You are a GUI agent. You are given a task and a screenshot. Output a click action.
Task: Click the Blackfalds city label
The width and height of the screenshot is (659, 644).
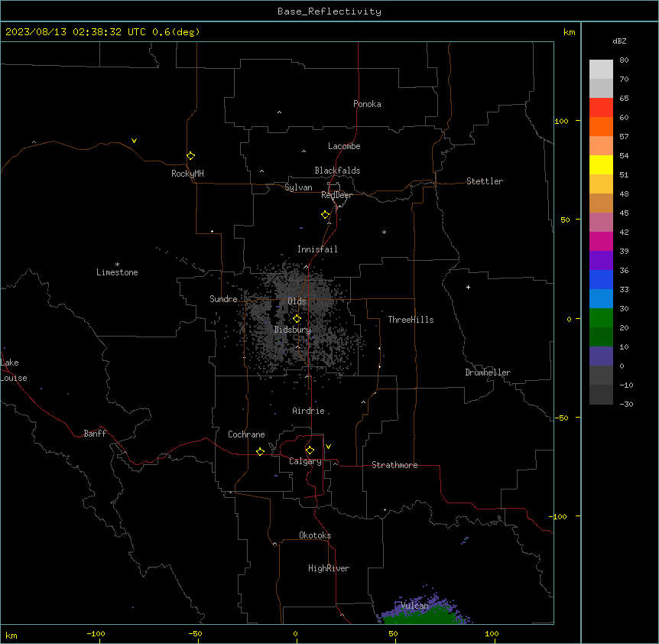(x=337, y=171)
